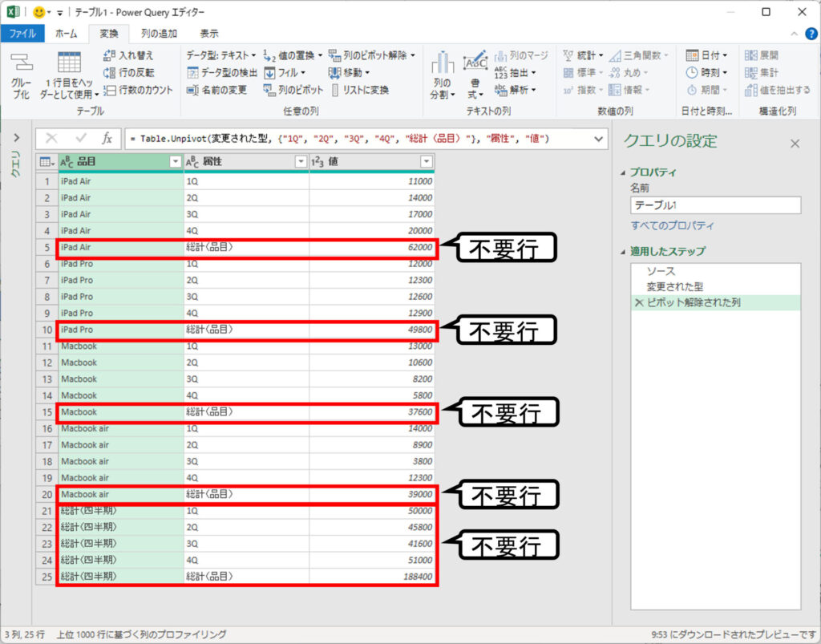
Task: Click the 品目 column type icon
Action: (x=67, y=162)
